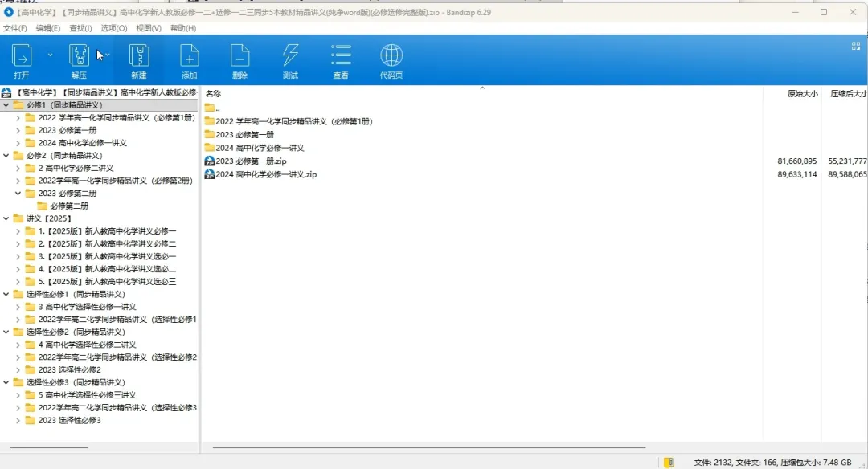Select tree item 1.【2025版】新人教高中化学讲义必修一

pyautogui.click(x=101, y=231)
